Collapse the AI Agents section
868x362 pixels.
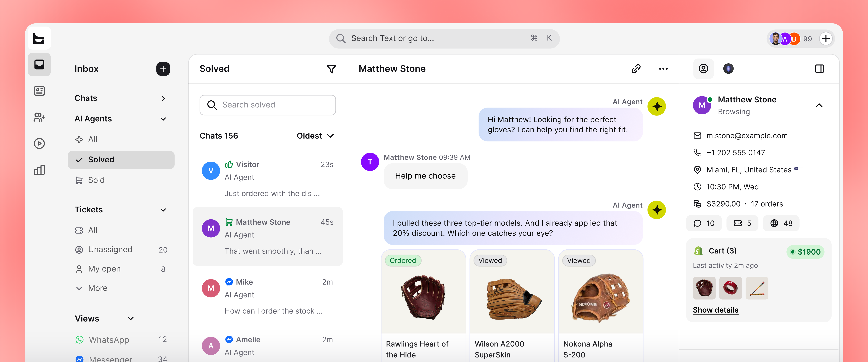(x=163, y=119)
